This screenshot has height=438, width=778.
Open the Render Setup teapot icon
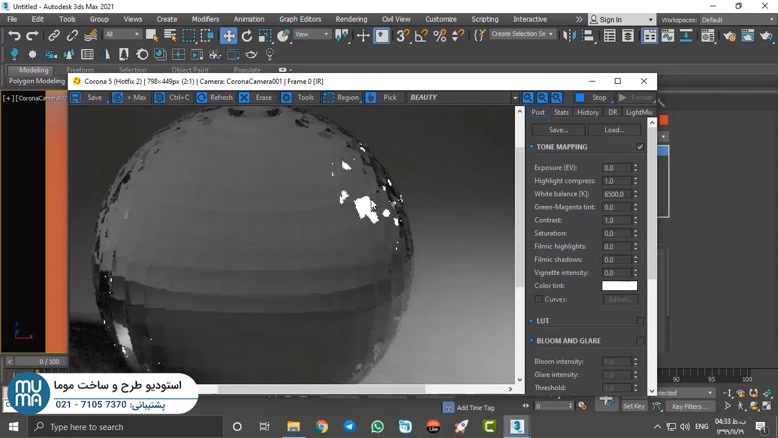tap(729, 35)
